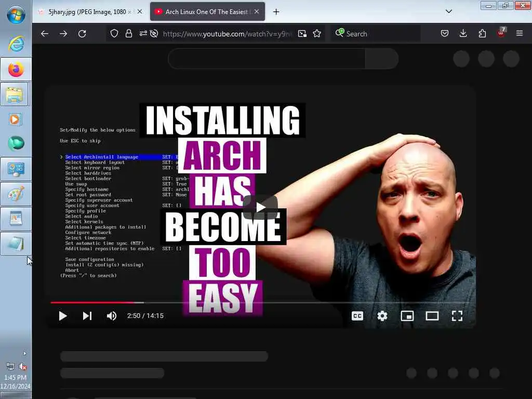Go forward one page
Viewport: 532px width, 399px height.
coord(63,34)
